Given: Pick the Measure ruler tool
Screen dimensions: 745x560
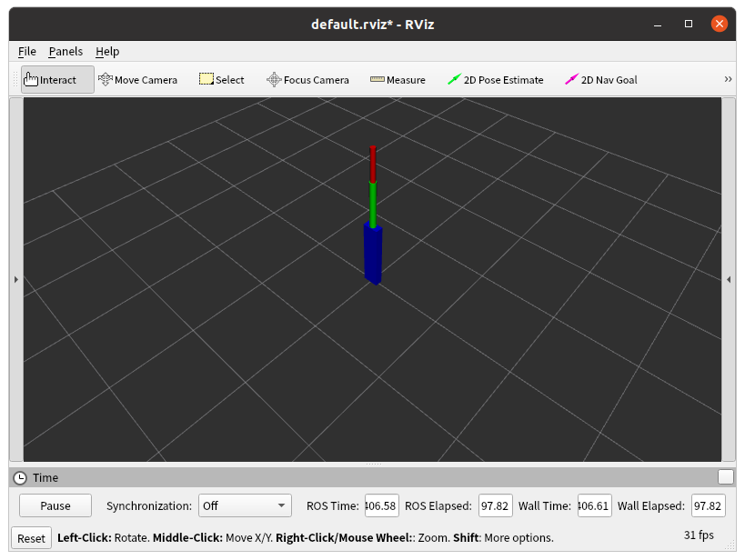Looking at the screenshot, I should click(398, 80).
